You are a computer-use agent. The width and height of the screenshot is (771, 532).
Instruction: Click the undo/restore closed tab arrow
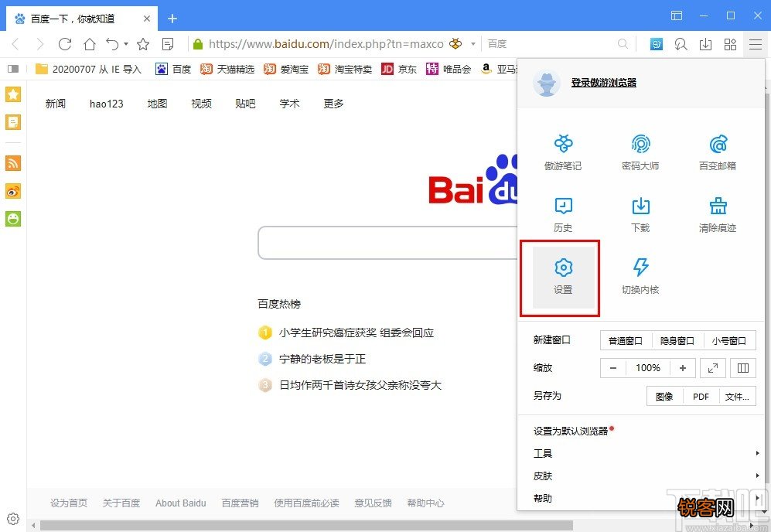click(x=112, y=44)
